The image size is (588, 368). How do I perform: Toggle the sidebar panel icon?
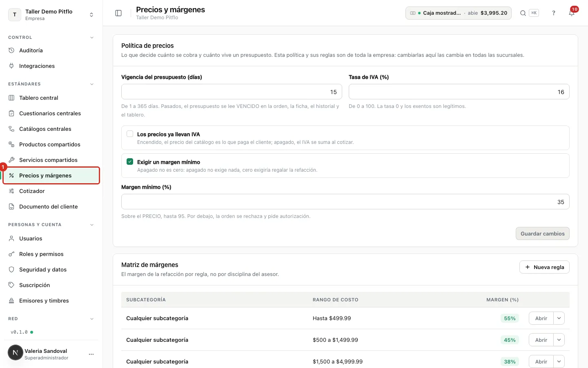pos(118,13)
